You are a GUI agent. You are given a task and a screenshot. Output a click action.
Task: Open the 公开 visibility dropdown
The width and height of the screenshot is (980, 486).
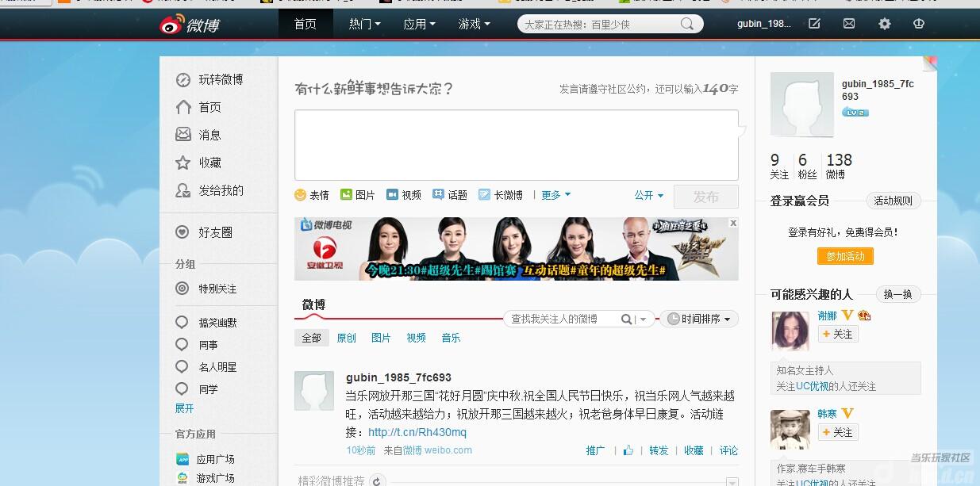648,195
